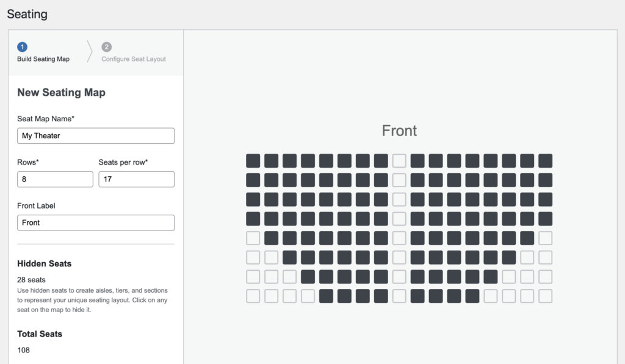The image size is (625, 364).
Task: Click the Seats per row input
Action: (136, 179)
